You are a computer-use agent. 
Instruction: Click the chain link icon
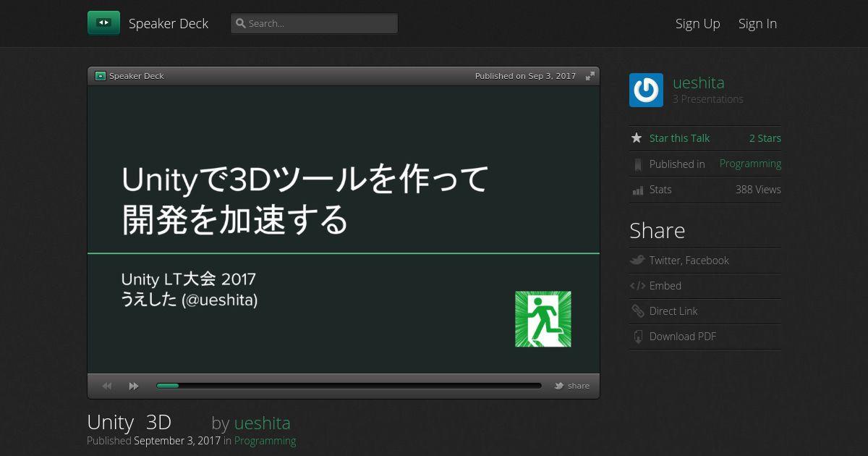coord(637,311)
